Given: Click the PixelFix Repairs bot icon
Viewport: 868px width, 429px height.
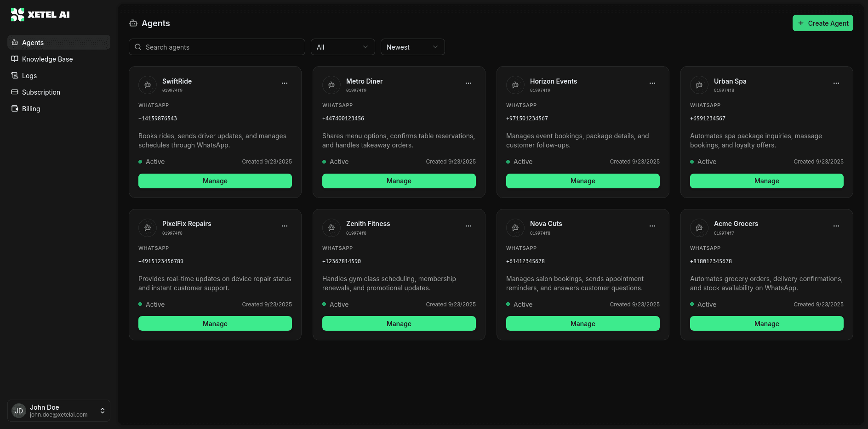Looking at the screenshot, I should [148, 228].
